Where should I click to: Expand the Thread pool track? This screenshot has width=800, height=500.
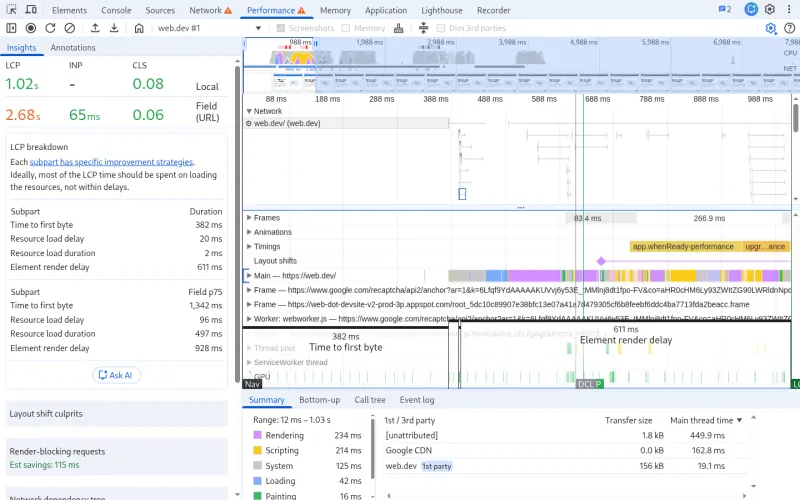[x=249, y=348]
